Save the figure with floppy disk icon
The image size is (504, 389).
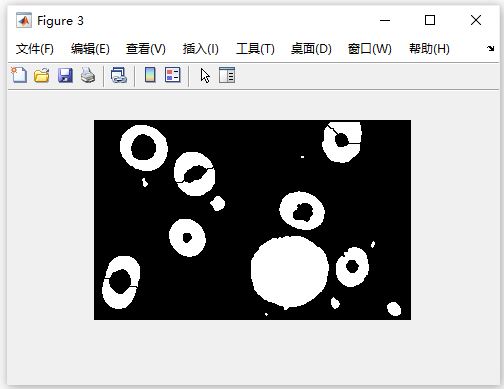point(65,75)
